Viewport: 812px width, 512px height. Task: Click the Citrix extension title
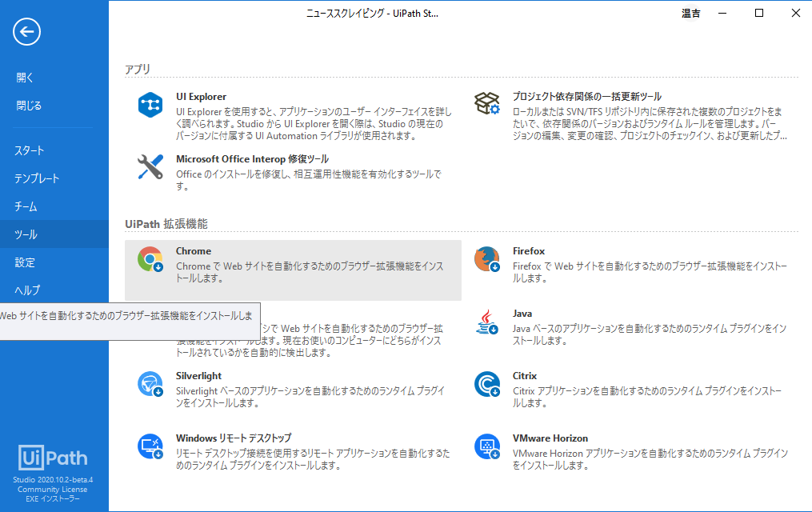(525, 376)
